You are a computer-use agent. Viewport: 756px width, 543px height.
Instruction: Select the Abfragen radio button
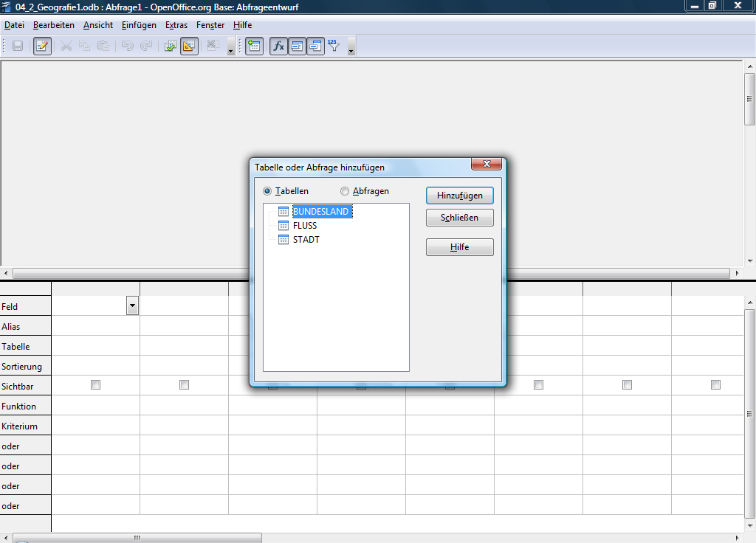tap(345, 191)
